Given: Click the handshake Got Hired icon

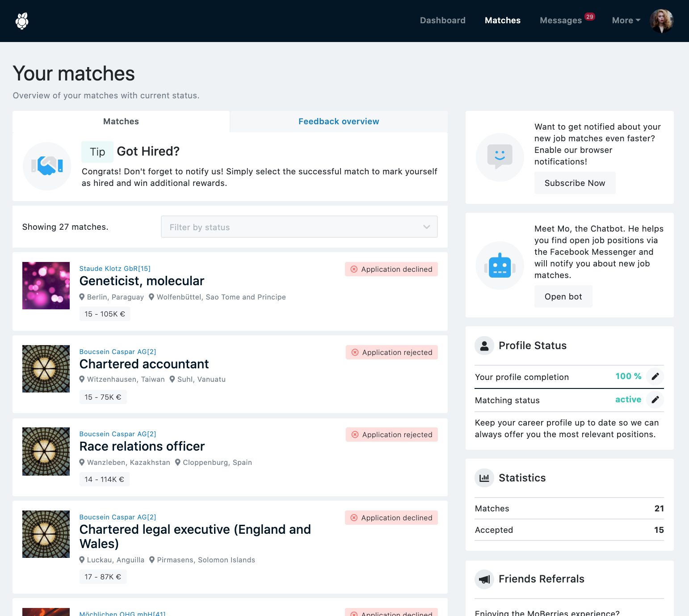Looking at the screenshot, I should pos(47,166).
